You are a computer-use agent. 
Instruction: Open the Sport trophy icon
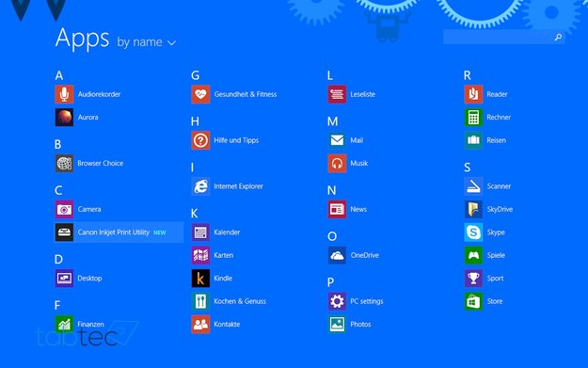(473, 278)
